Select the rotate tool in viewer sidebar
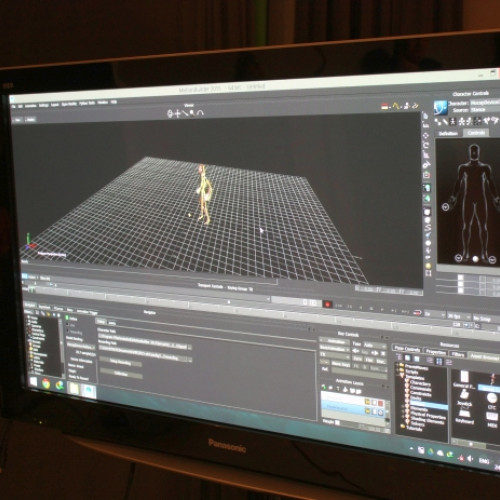 point(426,145)
